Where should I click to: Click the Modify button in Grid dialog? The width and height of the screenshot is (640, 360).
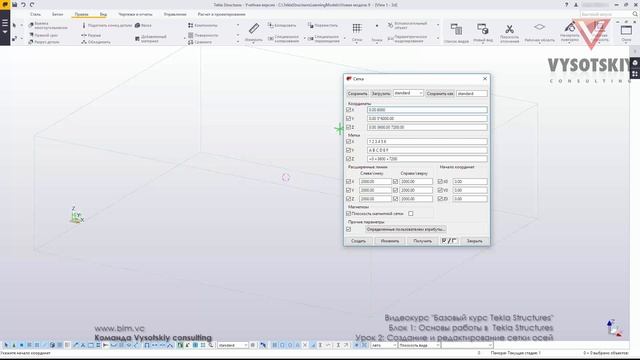[390, 241]
